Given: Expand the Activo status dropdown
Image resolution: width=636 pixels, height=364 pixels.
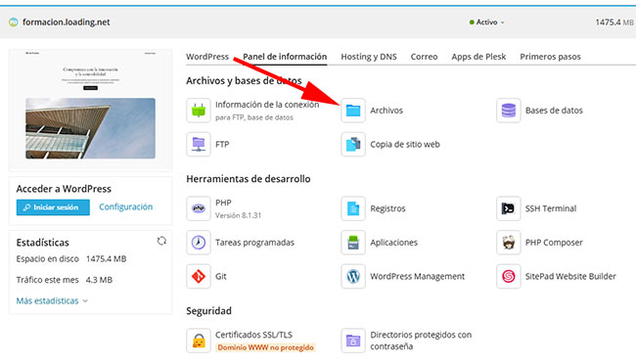Looking at the screenshot, I should tap(486, 23).
